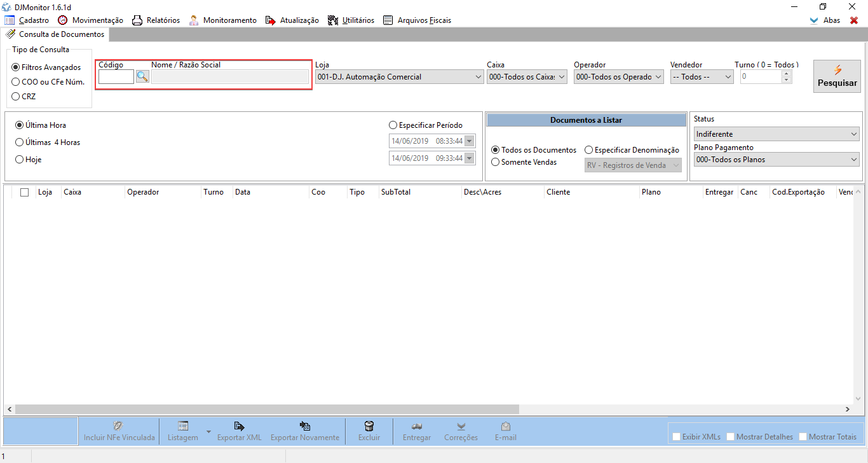Image resolution: width=868 pixels, height=463 pixels.
Task: Click the Excluir trash icon
Action: 369,426
